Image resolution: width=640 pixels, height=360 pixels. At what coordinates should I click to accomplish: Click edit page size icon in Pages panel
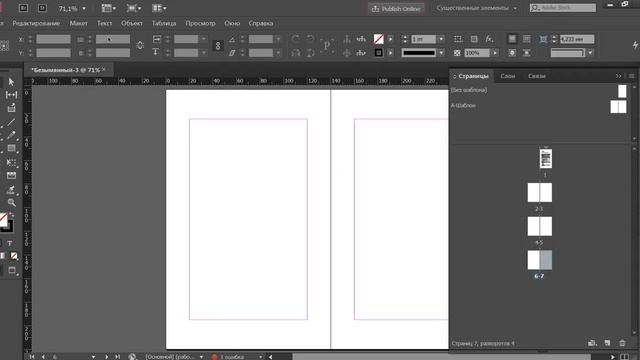[x=592, y=343]
